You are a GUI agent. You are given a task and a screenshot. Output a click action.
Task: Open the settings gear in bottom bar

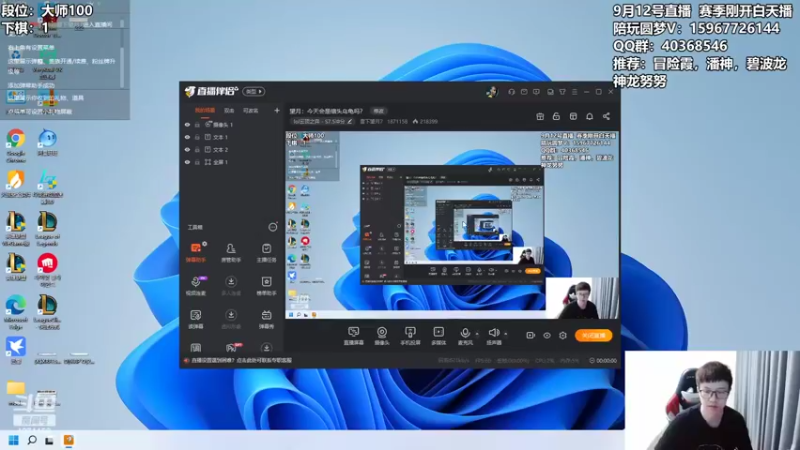pyautogui.click(x=563, y=335)
